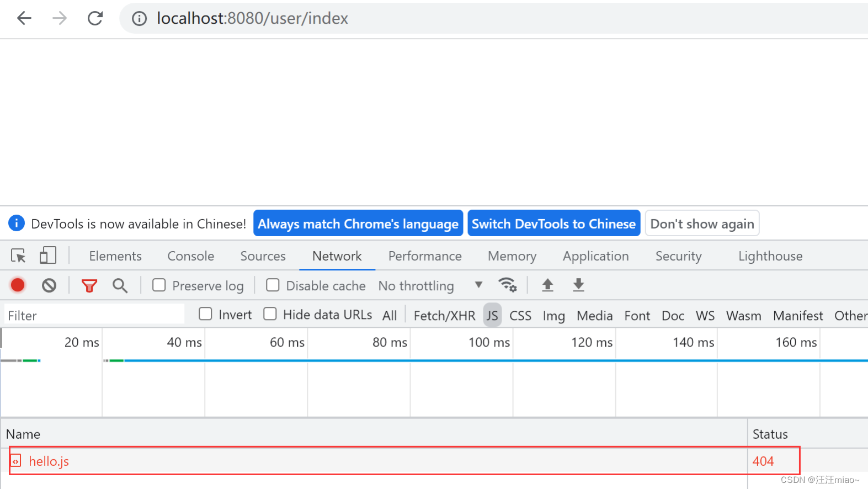Sort by the Name column header
Image resolution: width=868 pixels, height=489 pixels.
(374, 434)
